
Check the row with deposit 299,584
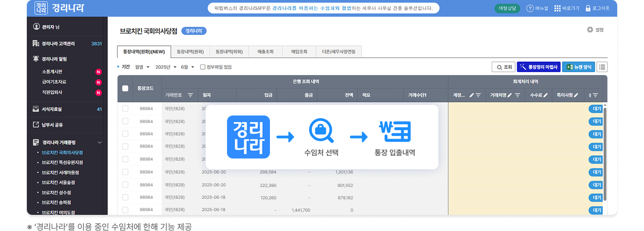[125, 172]
